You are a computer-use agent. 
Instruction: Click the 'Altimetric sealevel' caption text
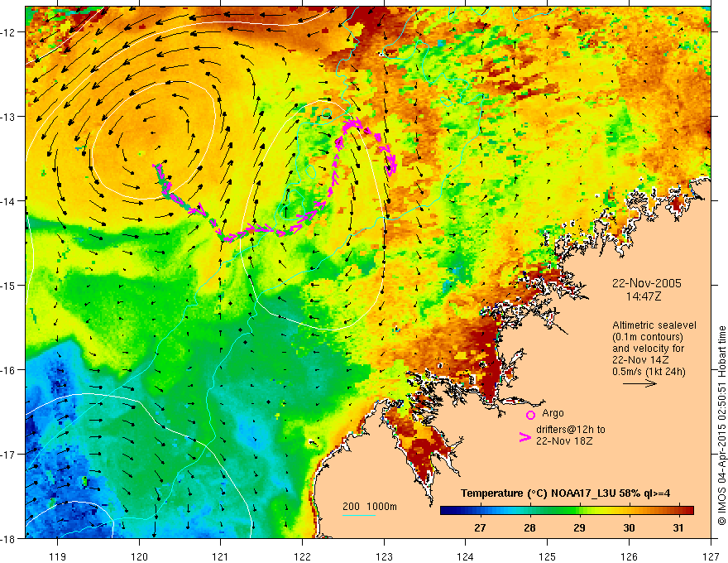(x=654, y=325)
